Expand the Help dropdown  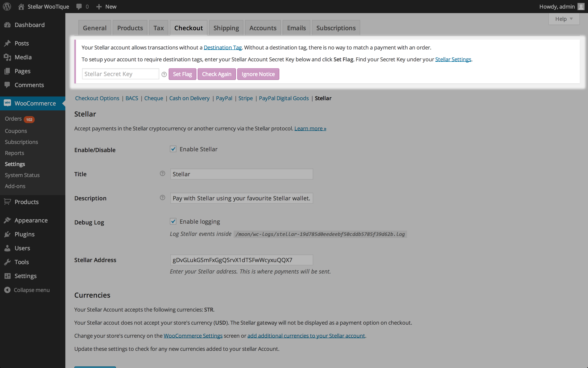pos(564,19)
